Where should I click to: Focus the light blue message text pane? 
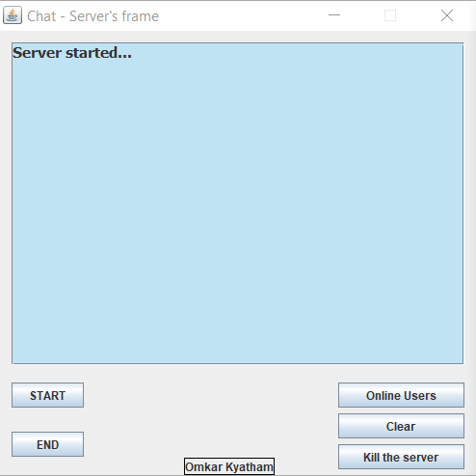[x=238, y=203]
